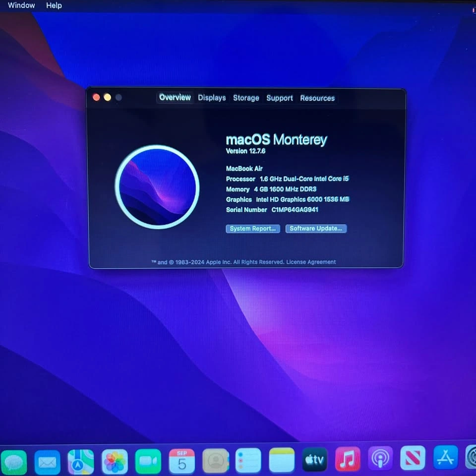The width and height of the screenshot is (476, 476).
Task: Launch the Apple TV app
Action: [x=315, y=459]
